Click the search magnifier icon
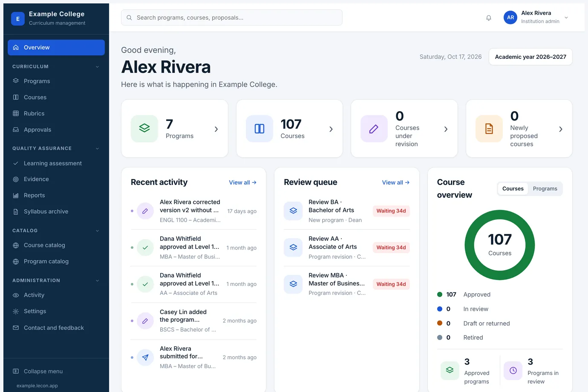This screenshot has height=392, width=588. (129, 18)
